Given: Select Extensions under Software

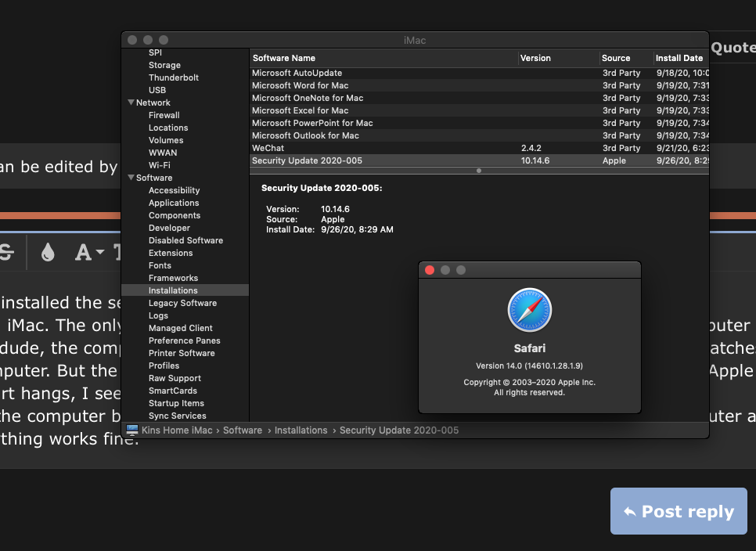Looking at the screenshot, I should [171, 253].
